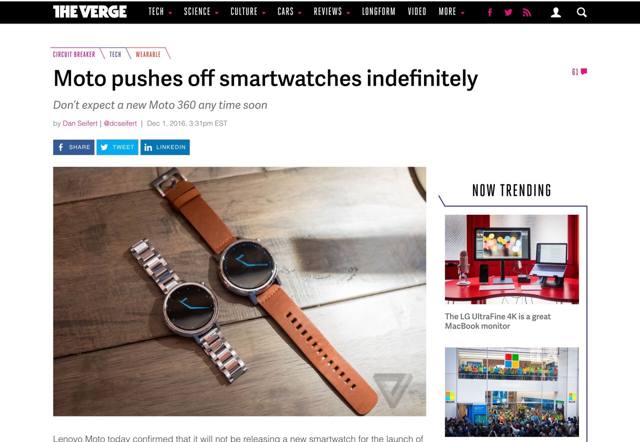Open author Dan Seifert's profile link

pyautogui.click(x=80, y=123)
